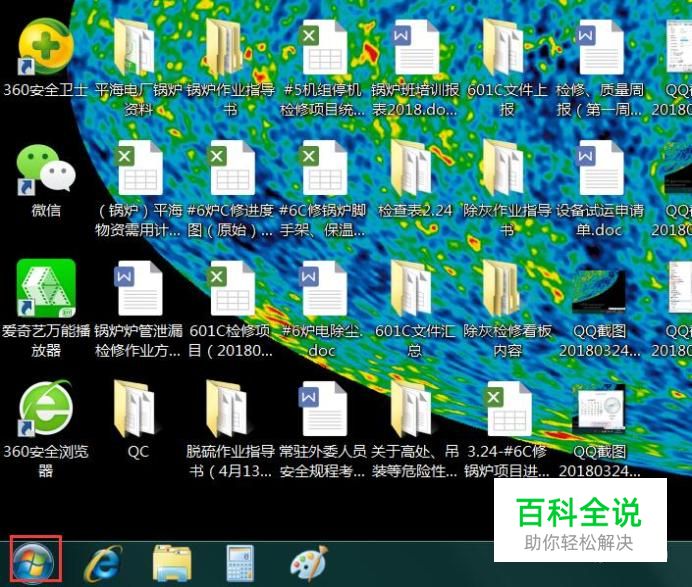Open the 平海电厂锅炉资料 folder
692x587 pixels.
click(x=134, y=48)
